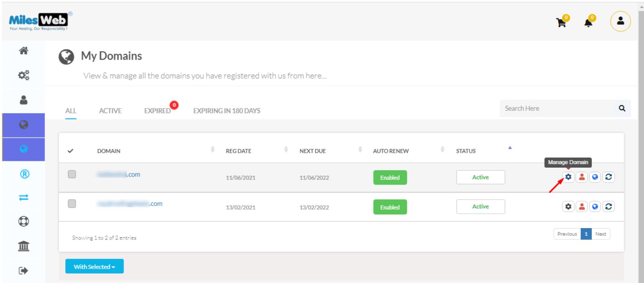This screenshot has height=283, width=644.
Task: Go to the home icon in sidebar
Action: click(24, 51)
